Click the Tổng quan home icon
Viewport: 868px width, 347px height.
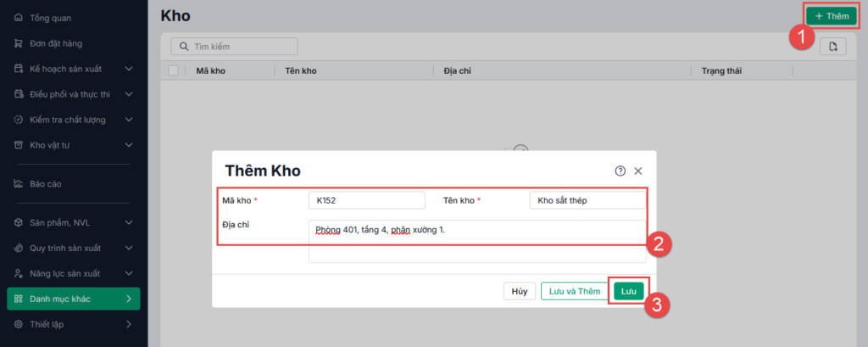(19, 17)
